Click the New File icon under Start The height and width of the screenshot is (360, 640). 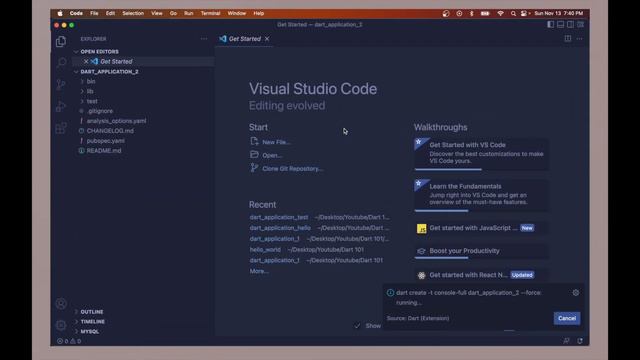254,141
